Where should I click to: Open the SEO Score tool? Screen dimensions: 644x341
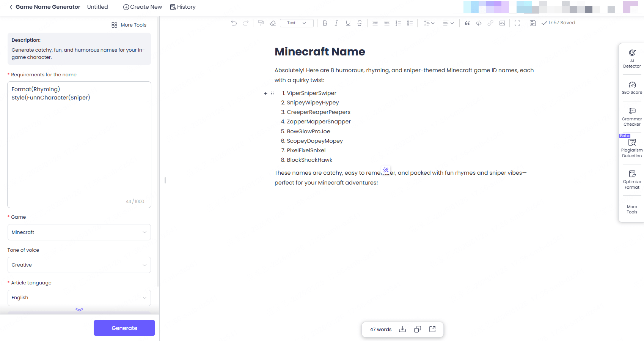pos(632,88)
